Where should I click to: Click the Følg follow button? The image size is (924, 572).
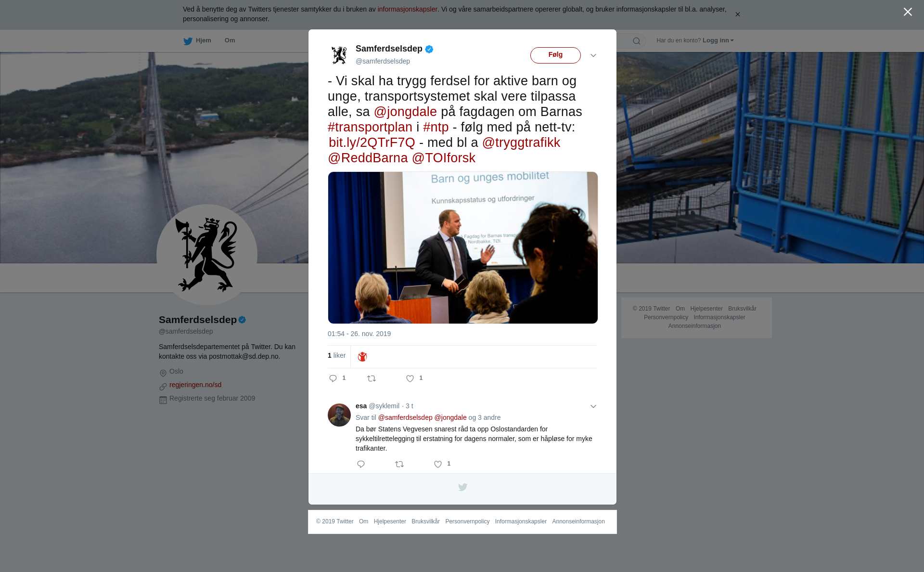coord(555,55)
